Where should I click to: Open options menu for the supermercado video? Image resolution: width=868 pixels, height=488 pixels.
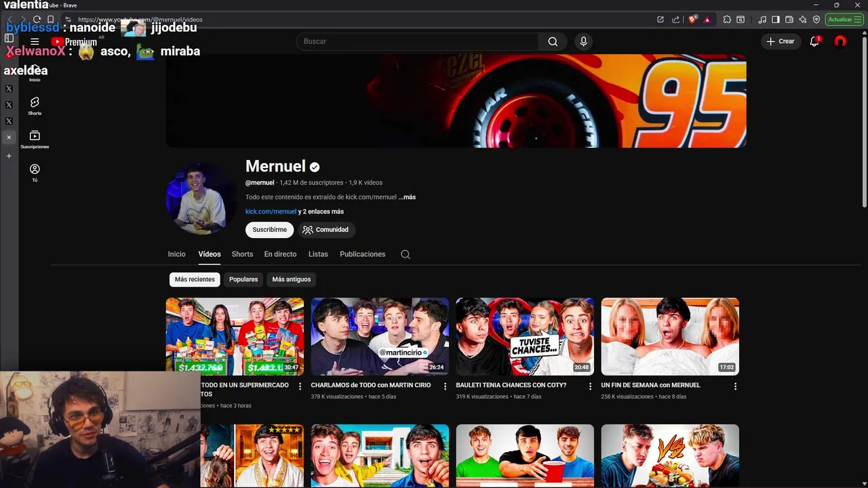tap(300, 386)
